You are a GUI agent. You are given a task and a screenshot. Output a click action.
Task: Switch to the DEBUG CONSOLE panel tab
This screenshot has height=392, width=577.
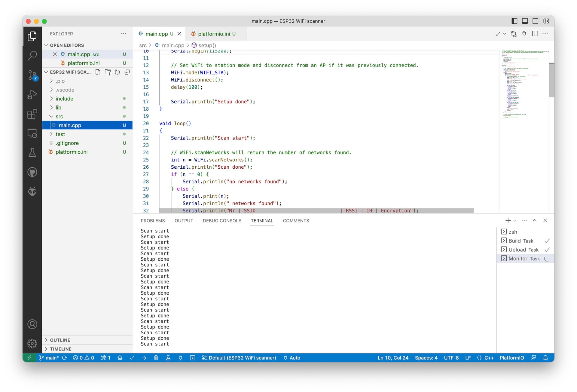pos(222,221)
